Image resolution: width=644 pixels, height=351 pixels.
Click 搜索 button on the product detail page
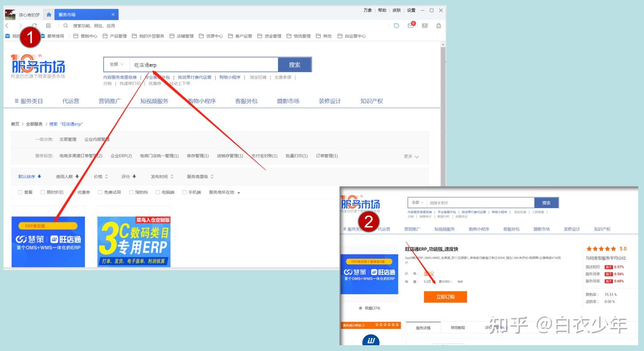pyautogui.click(x=546, y=203)
